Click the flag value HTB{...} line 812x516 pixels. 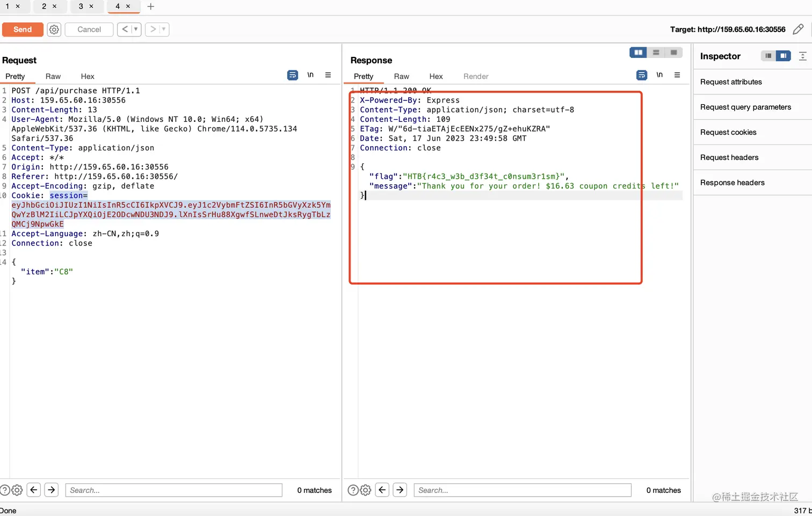pos(469,177)
